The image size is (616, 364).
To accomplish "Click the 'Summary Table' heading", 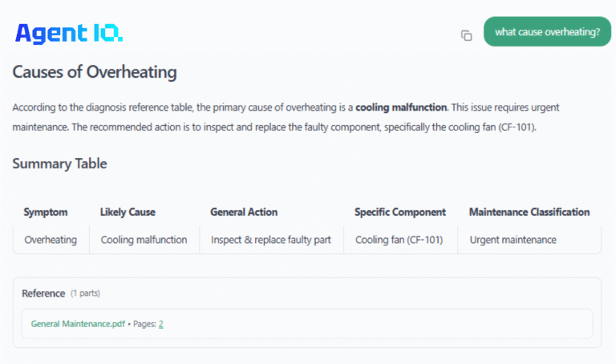I will pos(59,164).
